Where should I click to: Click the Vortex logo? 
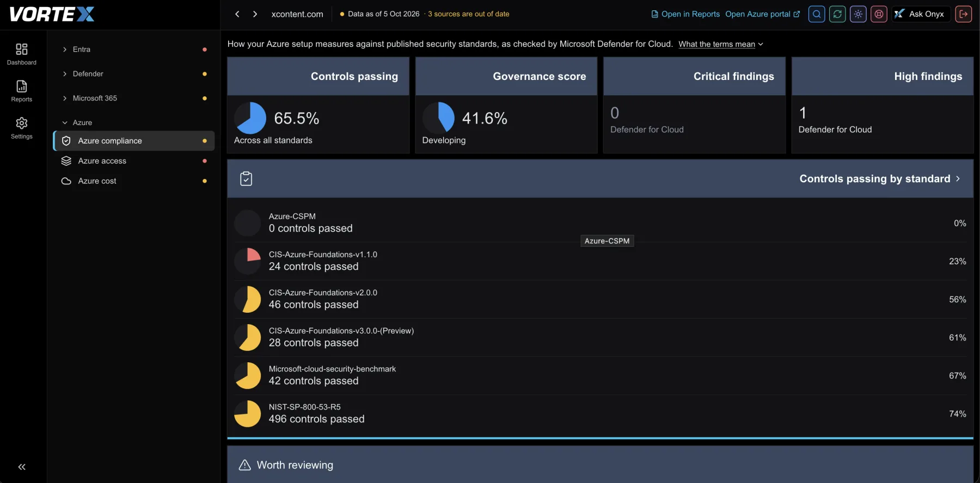coord(52,14)
